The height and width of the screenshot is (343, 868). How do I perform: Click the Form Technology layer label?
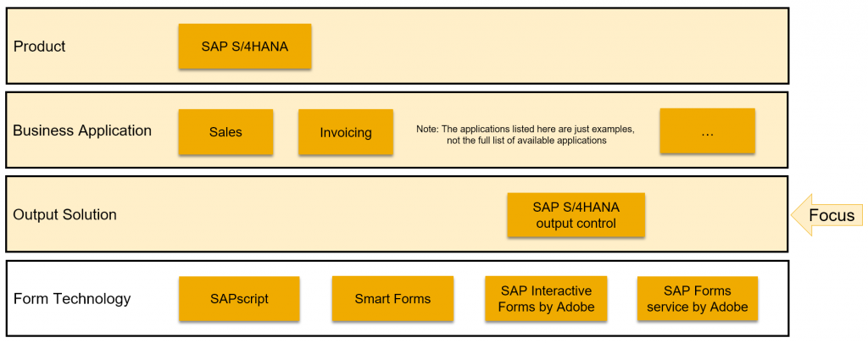coord(72,299)
